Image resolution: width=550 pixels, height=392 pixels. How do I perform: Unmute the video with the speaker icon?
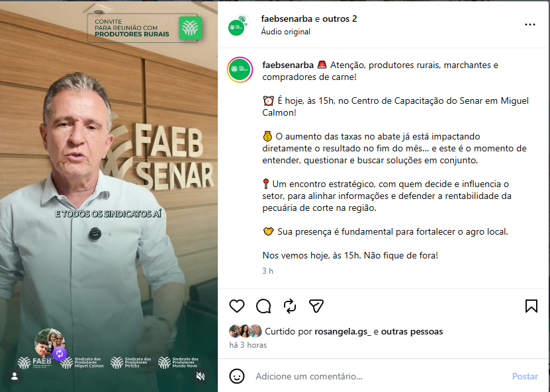(x=201, y=376)
